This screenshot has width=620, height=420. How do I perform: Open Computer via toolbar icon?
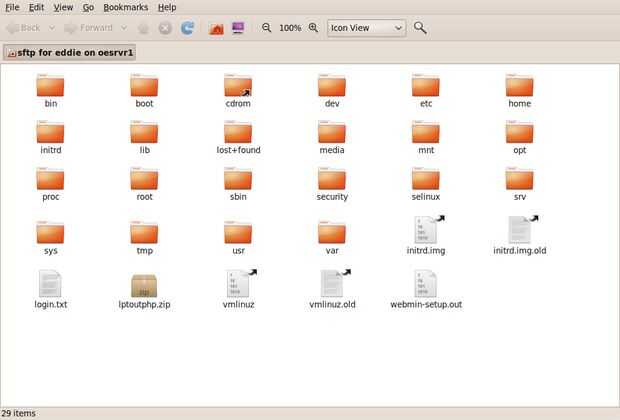tap(238, 28)
